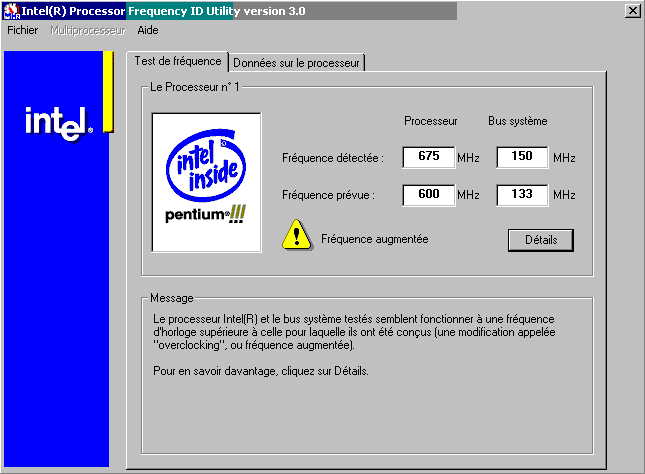
Task: Click the application icon in the title bar
Action: [x=12, y=11]
